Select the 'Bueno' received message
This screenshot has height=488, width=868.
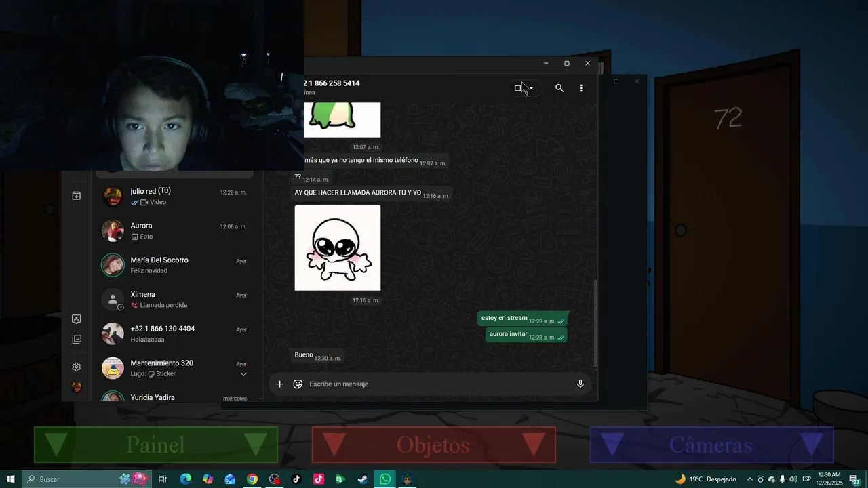(318, 355)
